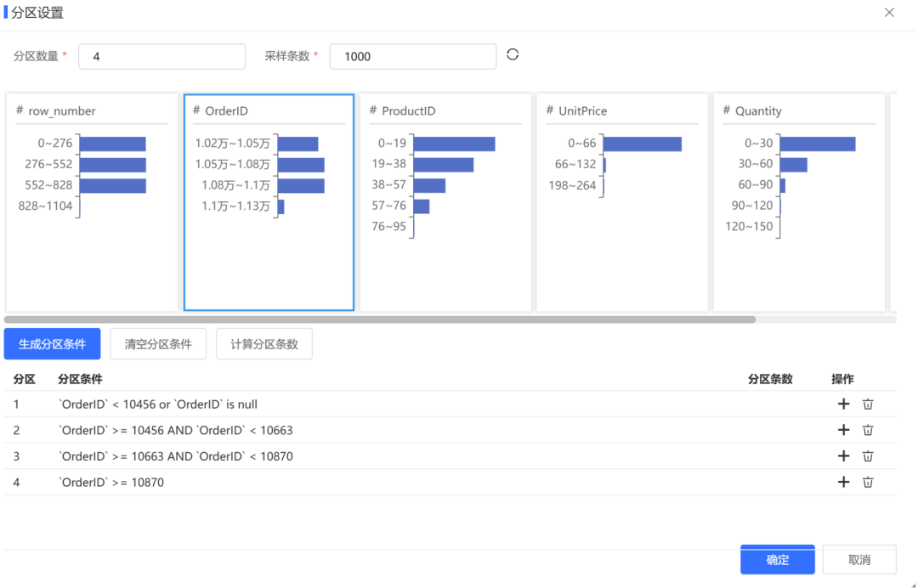Click the 30~60 bar in Quantity

[x=793, y=165]
